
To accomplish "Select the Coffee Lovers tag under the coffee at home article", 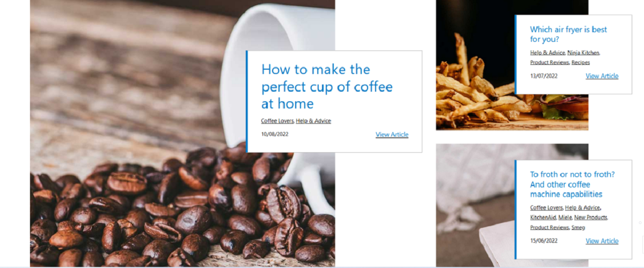I will (x=277, y=121).
